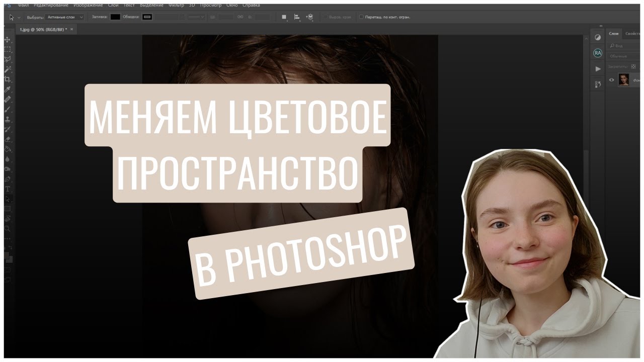This screenshot has width=644, height=362.
Task: Select the Brush tool
Action: click(7, 109)
